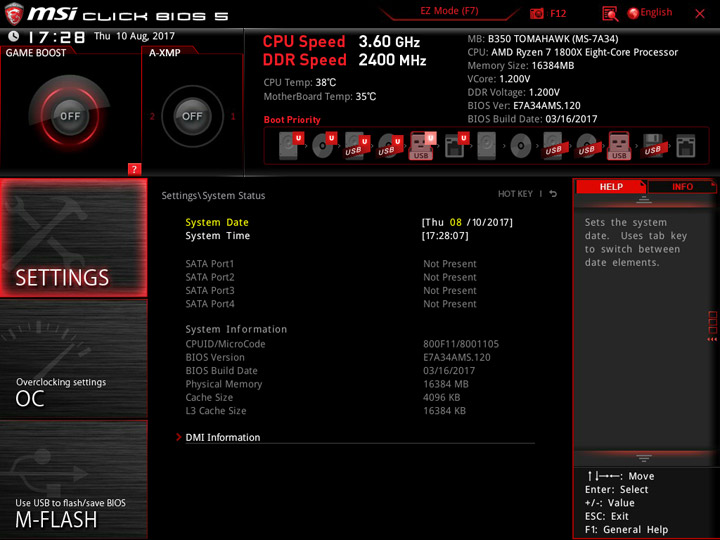Choose A-XMP profile 2
The height and width of the screenshot is (540, 720).
coord(152,117)
